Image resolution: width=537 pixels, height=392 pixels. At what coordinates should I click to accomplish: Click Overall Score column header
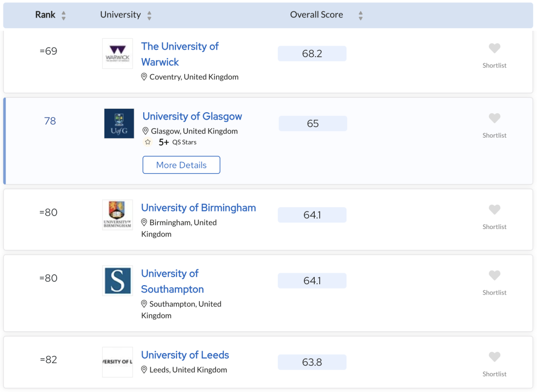point(316,15)
